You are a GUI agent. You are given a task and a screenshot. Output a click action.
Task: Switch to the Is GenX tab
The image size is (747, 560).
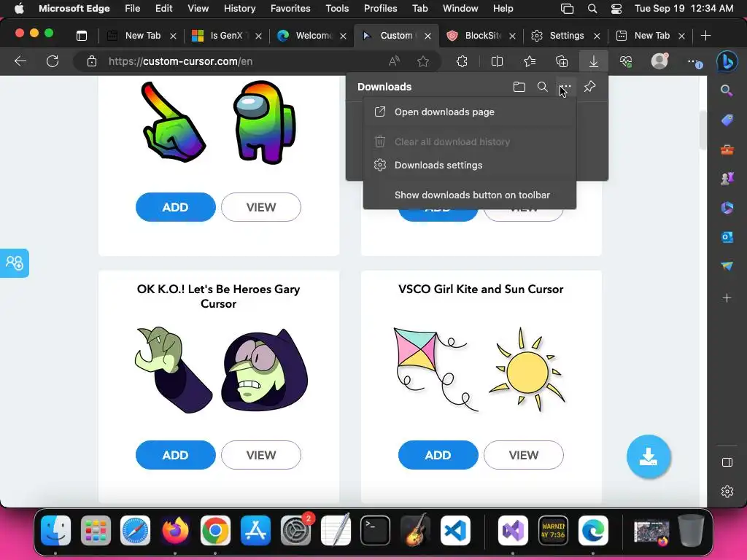click(x=226, y=36)
